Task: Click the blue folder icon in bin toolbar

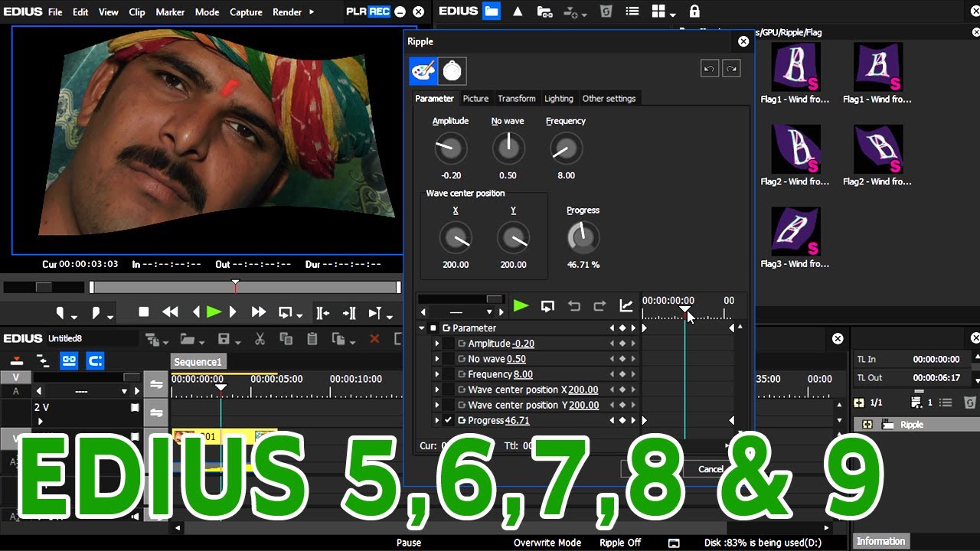Action: (x=492, y=11)
